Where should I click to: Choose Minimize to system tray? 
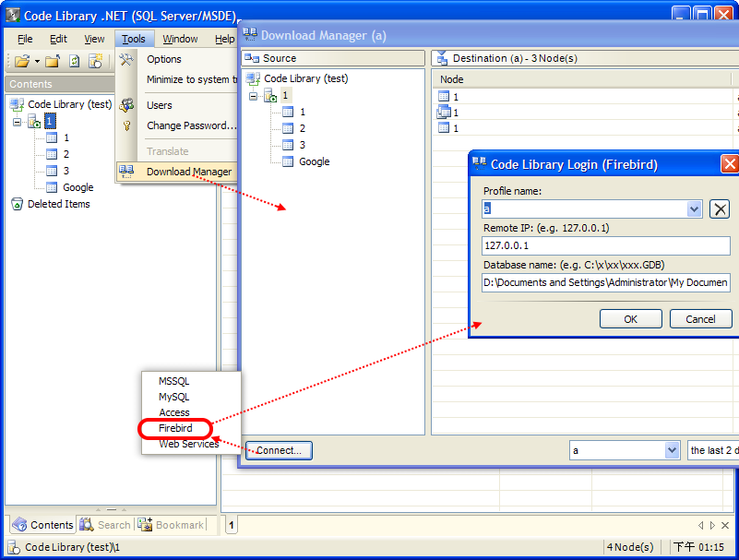tap(191, 79)
